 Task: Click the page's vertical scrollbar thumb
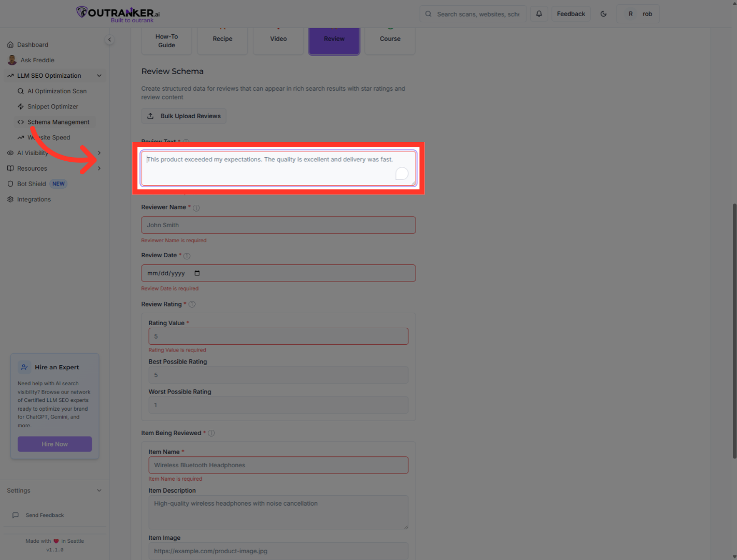click(734, 331)
